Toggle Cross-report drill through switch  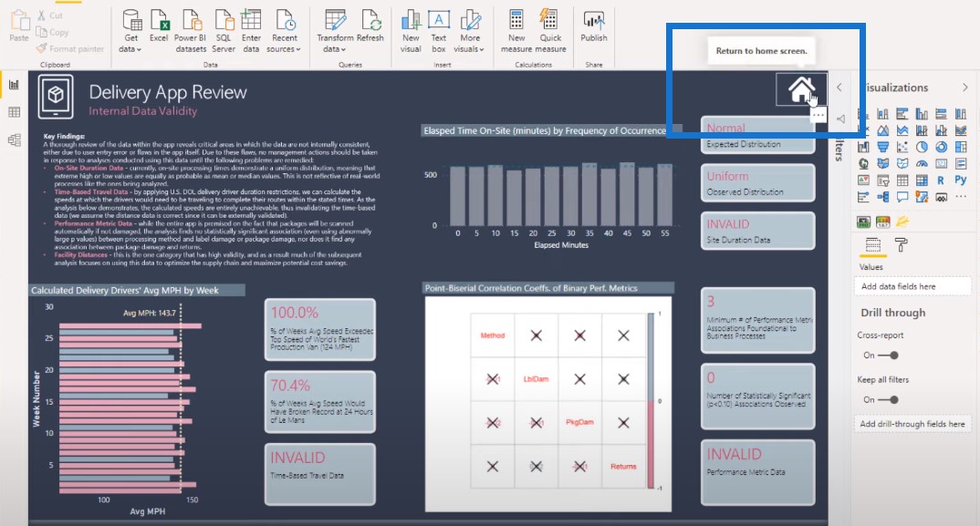click(888, 356)
